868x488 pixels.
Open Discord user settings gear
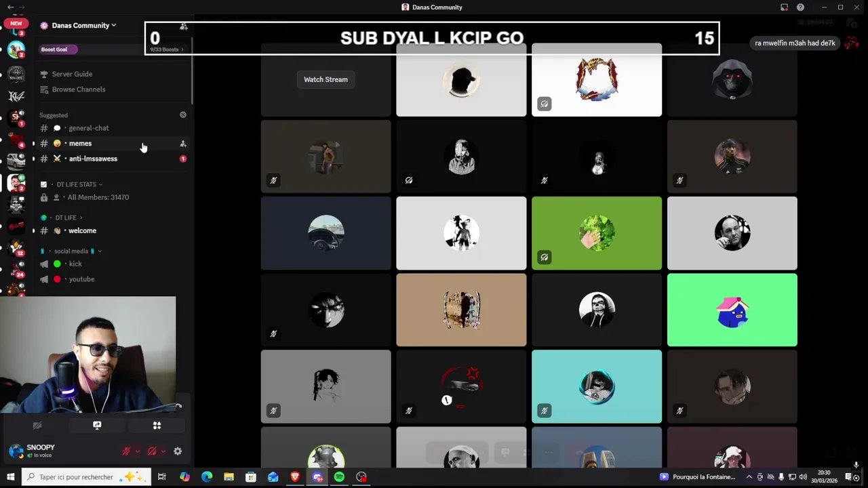pos(178,451)
